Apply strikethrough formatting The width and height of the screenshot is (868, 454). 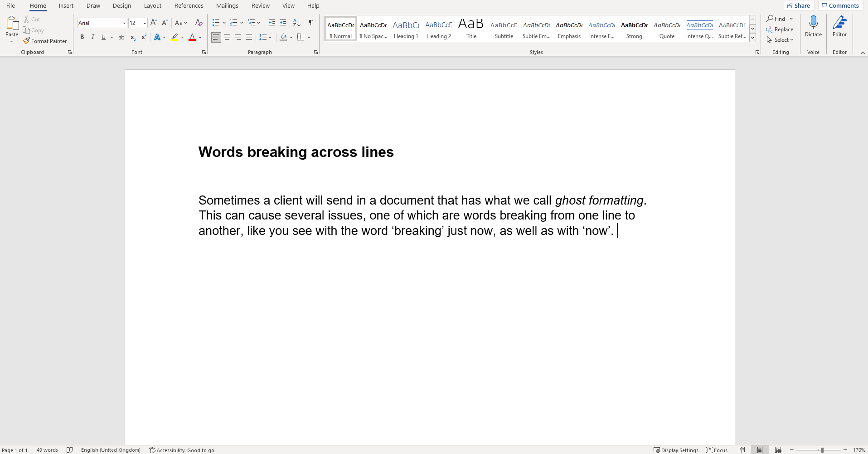coord(121,37)
